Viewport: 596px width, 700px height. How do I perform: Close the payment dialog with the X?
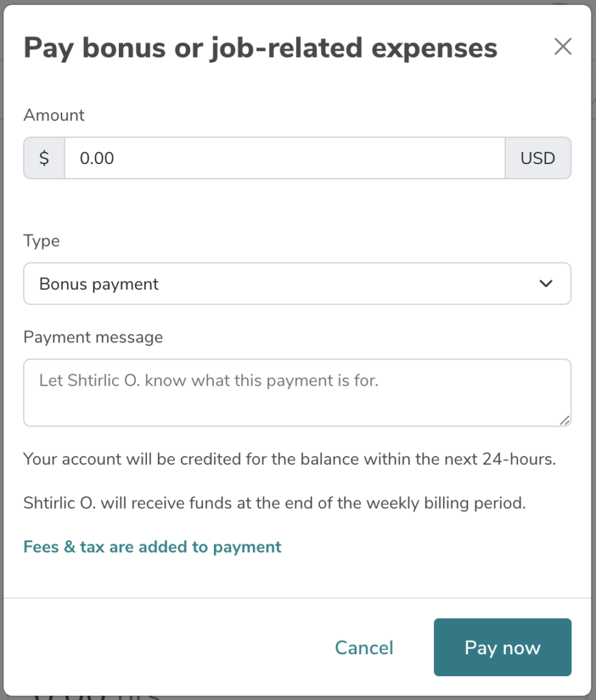(563, 46)
